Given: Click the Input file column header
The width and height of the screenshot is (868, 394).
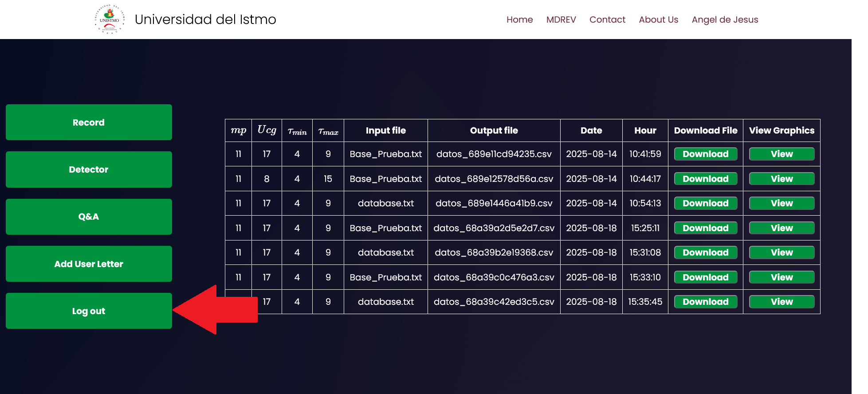Looking at the screenshot, I should click(386, 130).
